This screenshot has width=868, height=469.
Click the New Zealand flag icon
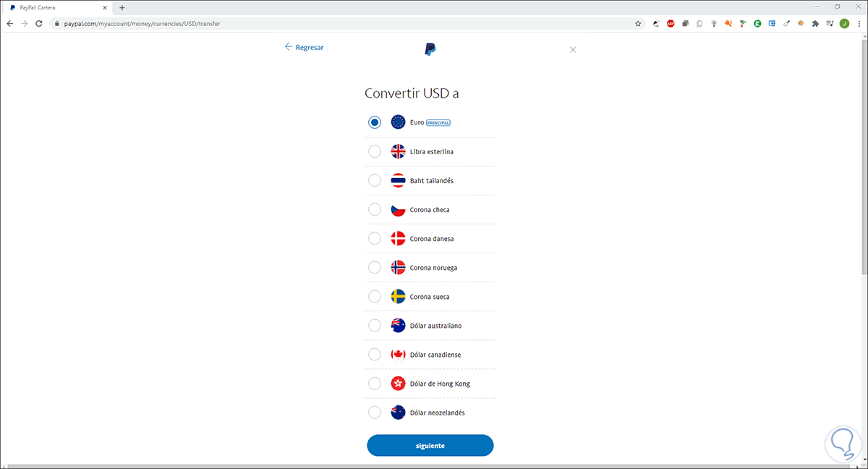398,412
